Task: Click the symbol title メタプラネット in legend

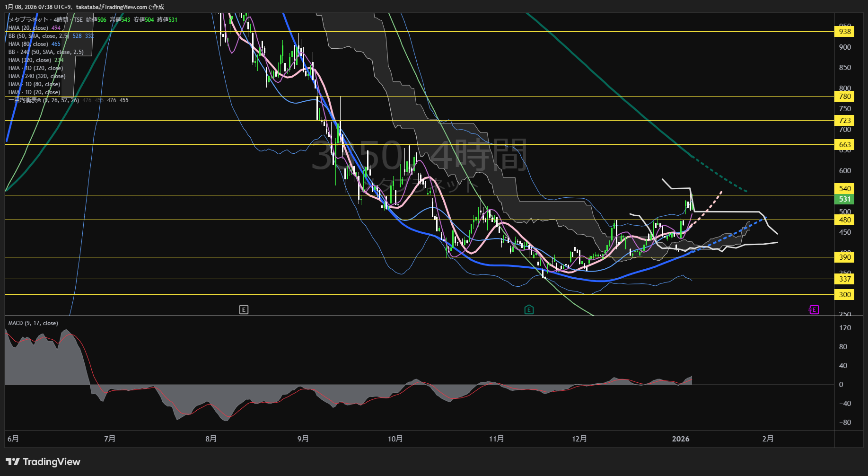Action: click(x=28, y=20)
